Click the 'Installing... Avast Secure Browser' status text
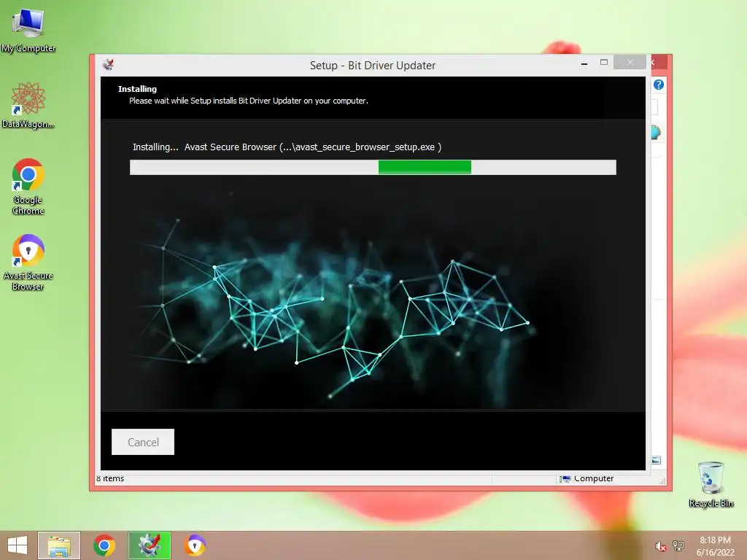 coord(287,147)
